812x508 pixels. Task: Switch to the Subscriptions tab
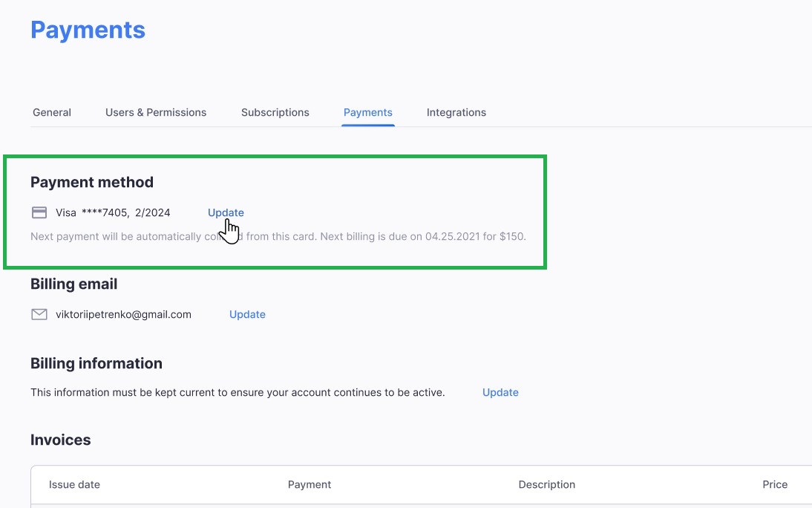[x=275, y=112]
